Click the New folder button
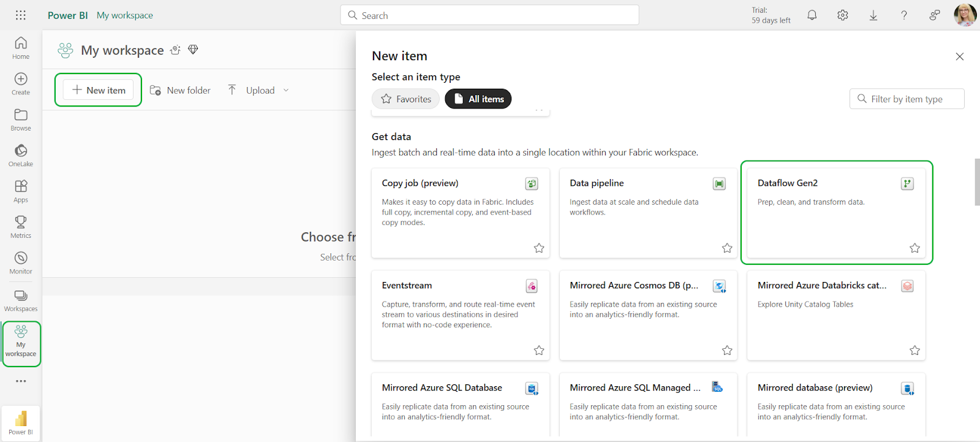Screen dimensions: 980x442 point(180,90)
